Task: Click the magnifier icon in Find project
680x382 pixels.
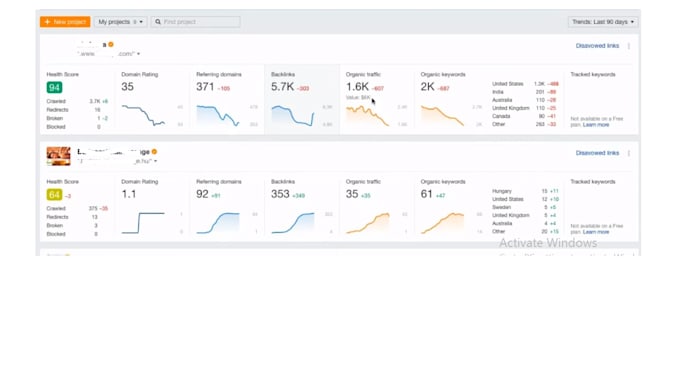Action: click(158, 22)
